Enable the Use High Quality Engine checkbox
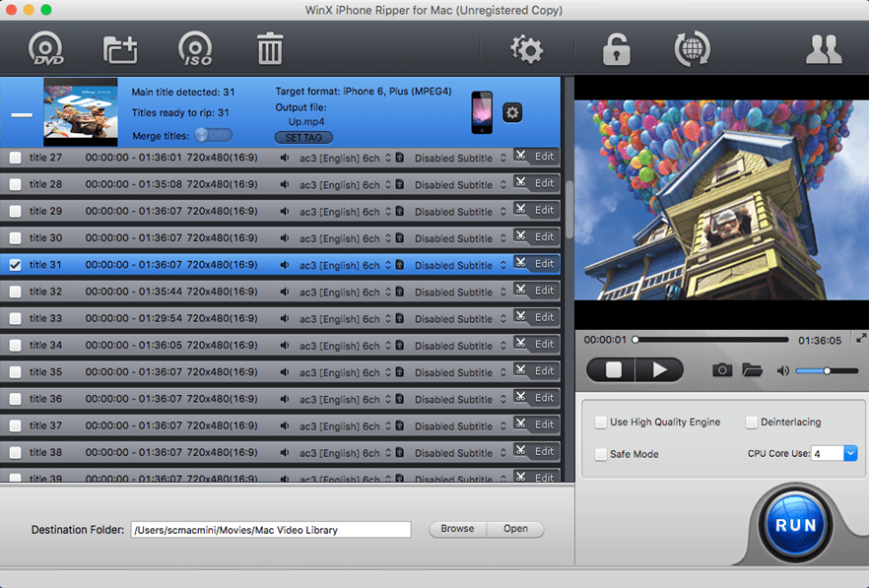This screenshot has width=869, height=588. pos(601,422)
